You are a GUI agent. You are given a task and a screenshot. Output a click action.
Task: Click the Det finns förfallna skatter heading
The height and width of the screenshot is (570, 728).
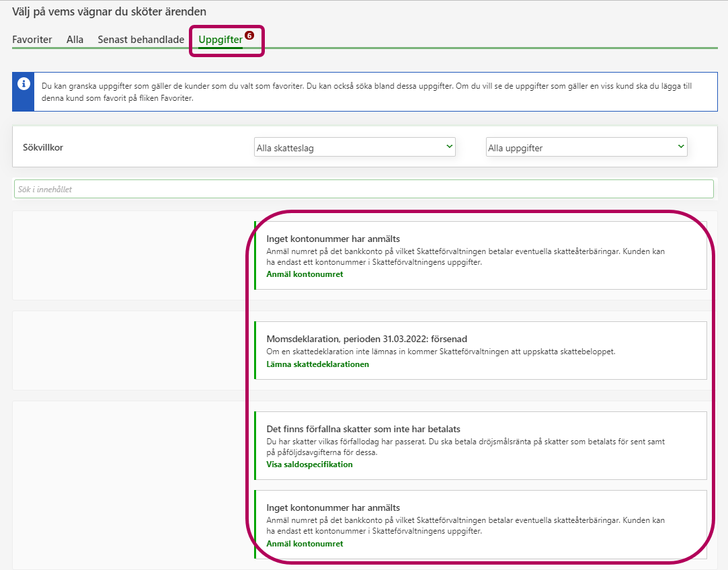tap(363, 429)
